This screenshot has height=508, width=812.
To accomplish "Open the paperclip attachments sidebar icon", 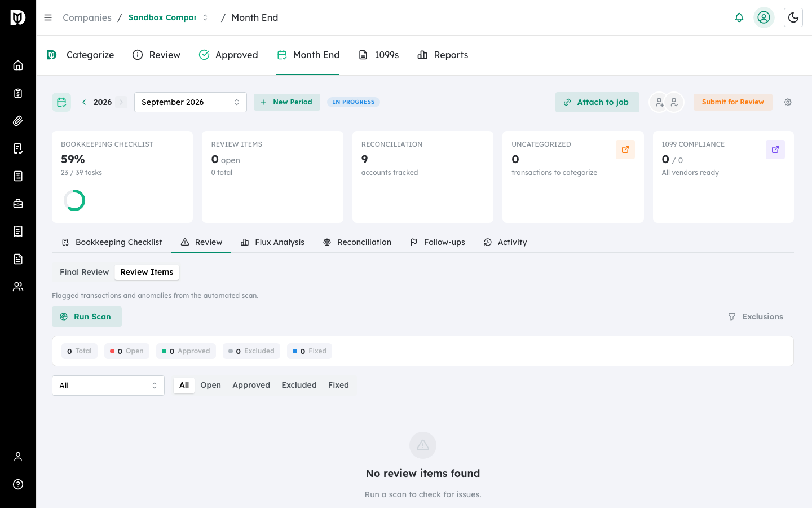I will (18, 121).
